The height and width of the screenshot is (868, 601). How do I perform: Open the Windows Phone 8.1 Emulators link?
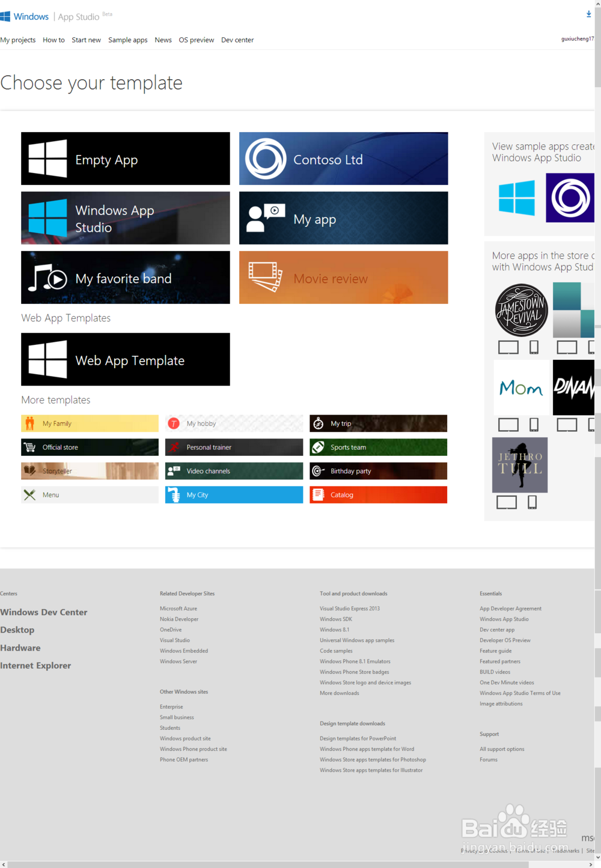click(355, 661)
